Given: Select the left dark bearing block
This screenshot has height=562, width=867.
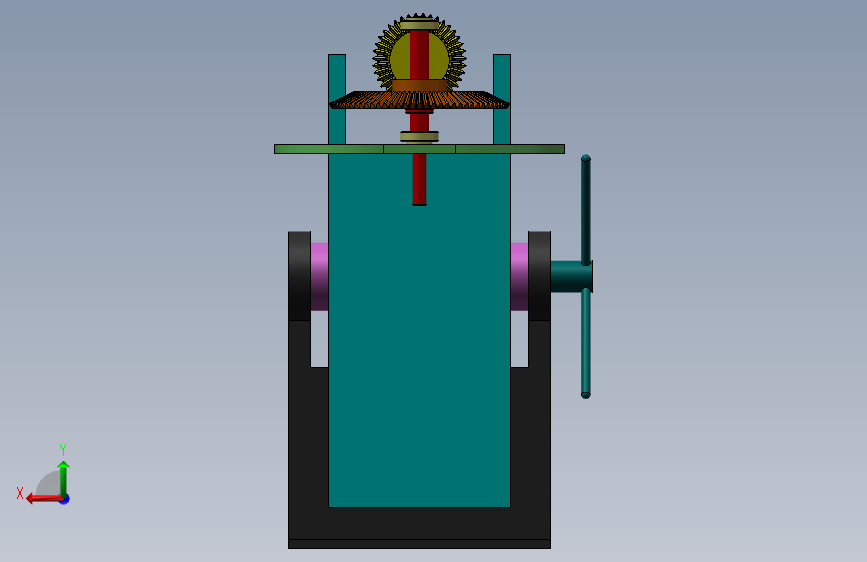Looking at the screenshot, I should tap(299, 276).
